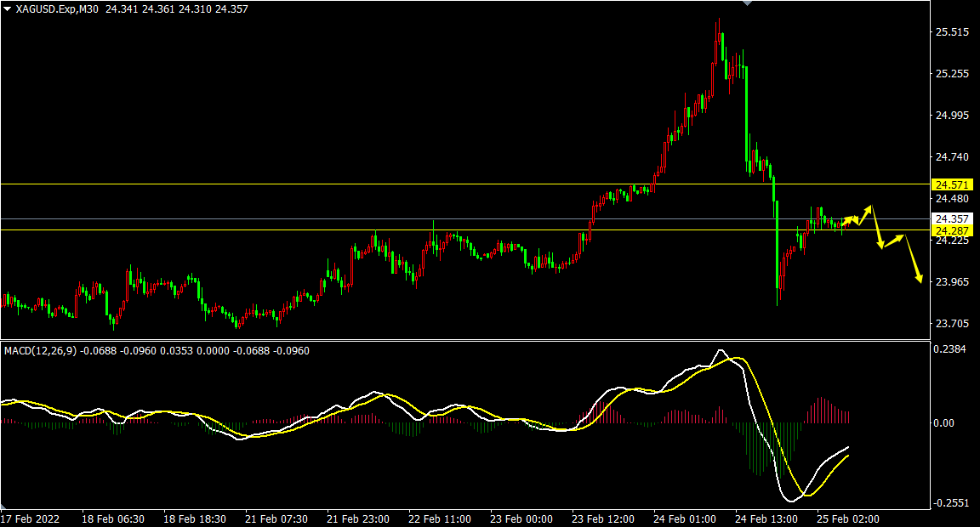This screenshot has width=980, height=527.
Task: Click the 23.965 value on the price axis
Action: point(952,282)
